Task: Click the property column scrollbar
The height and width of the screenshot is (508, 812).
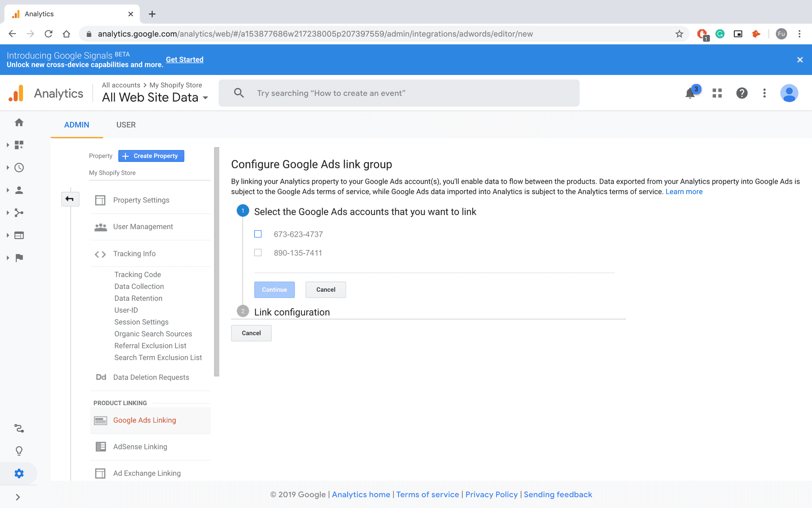Action: (216, 262)
